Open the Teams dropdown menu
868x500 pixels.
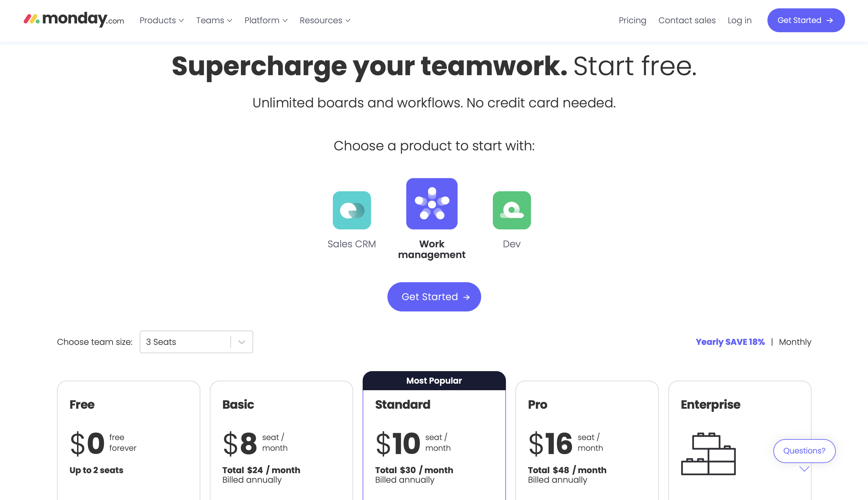pos(213,20)
